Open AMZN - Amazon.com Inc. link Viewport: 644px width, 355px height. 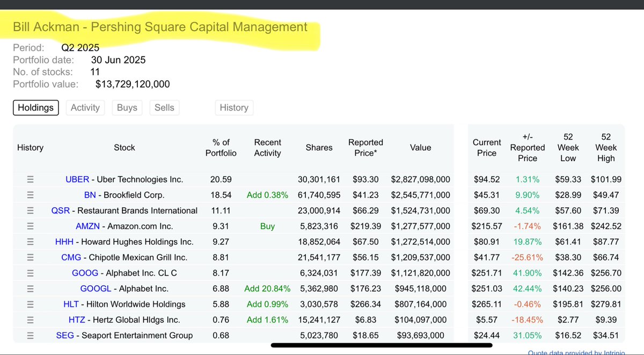[x=125, y=226]
